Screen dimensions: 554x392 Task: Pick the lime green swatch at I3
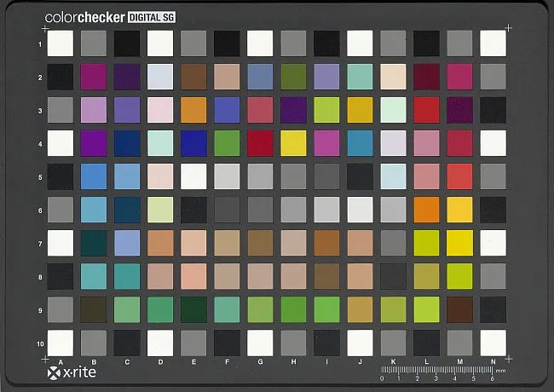(x=326, y=110)
